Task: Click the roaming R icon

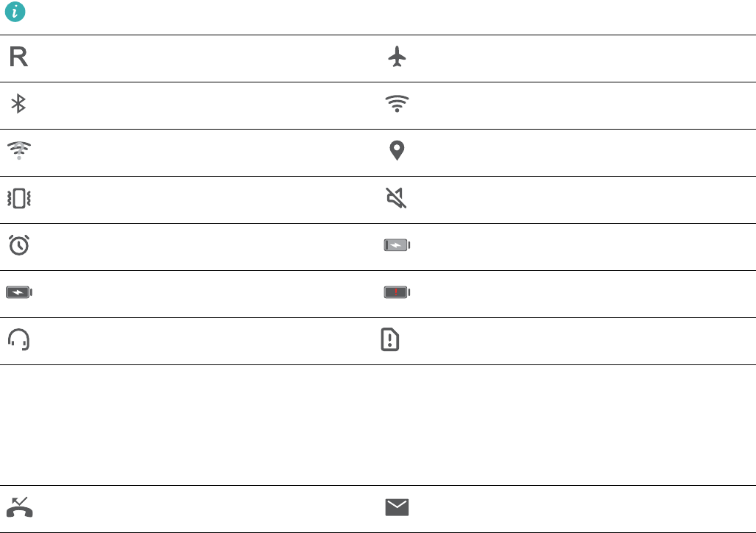Action: [x=19, y=57]
